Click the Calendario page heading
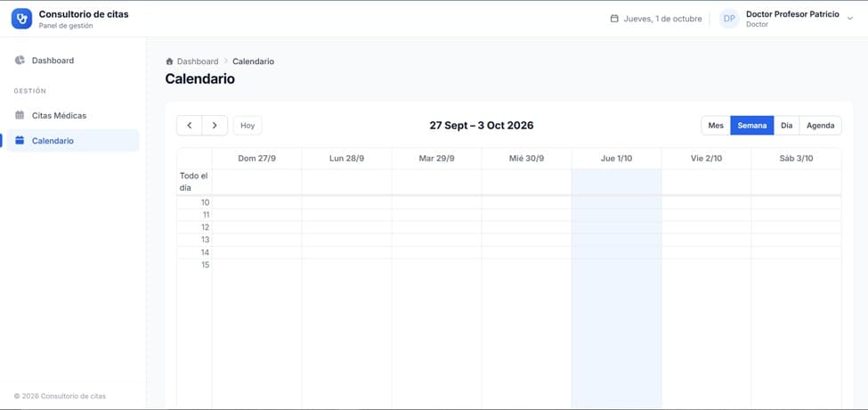The width and height of the screenshot is (868, 410). [x=199, y=79]
